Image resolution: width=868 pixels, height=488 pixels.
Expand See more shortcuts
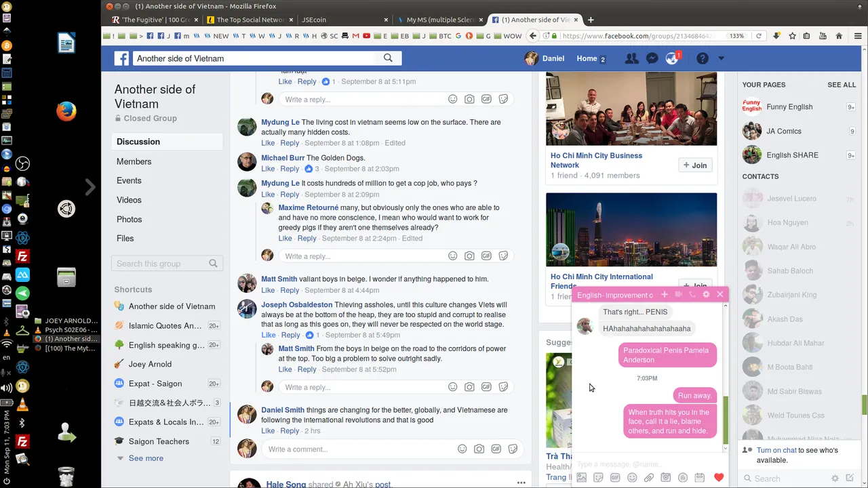pyautogui.click(x=146, y=458)
